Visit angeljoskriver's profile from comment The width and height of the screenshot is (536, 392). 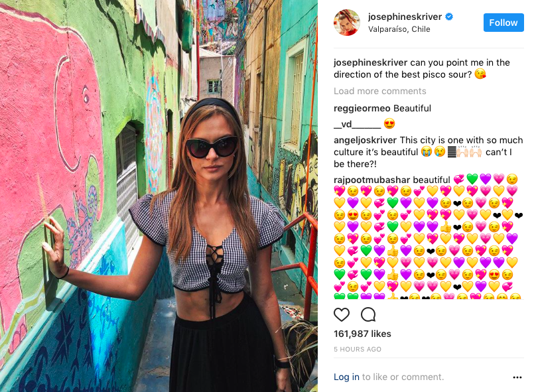coord(365,140)
